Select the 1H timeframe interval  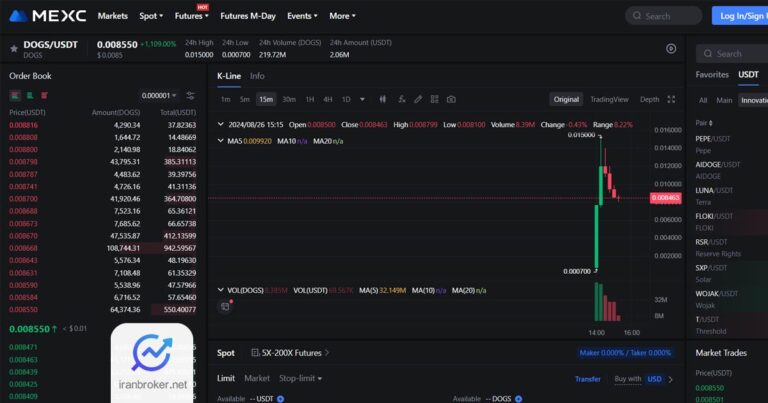pos(310,99)
